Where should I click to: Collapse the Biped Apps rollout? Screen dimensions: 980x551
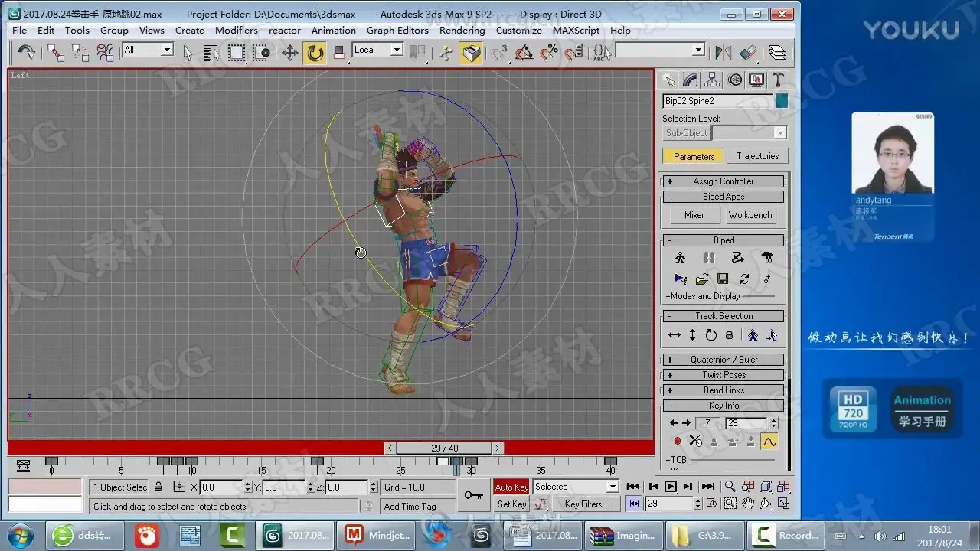click(x=724, y=197)
